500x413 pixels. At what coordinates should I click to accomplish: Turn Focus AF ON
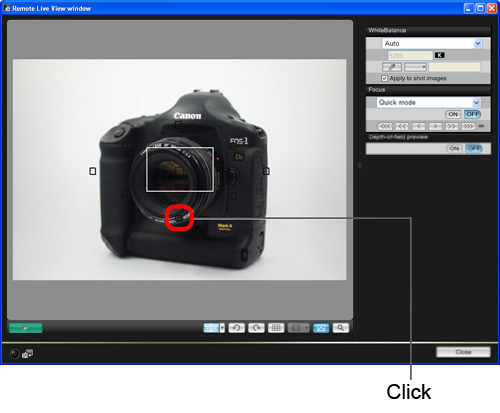pyautogui.click(x=453, y=114)
